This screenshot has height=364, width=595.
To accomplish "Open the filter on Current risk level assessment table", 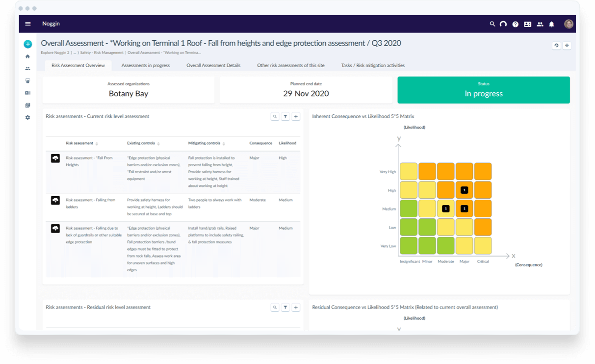I will 285,116.
